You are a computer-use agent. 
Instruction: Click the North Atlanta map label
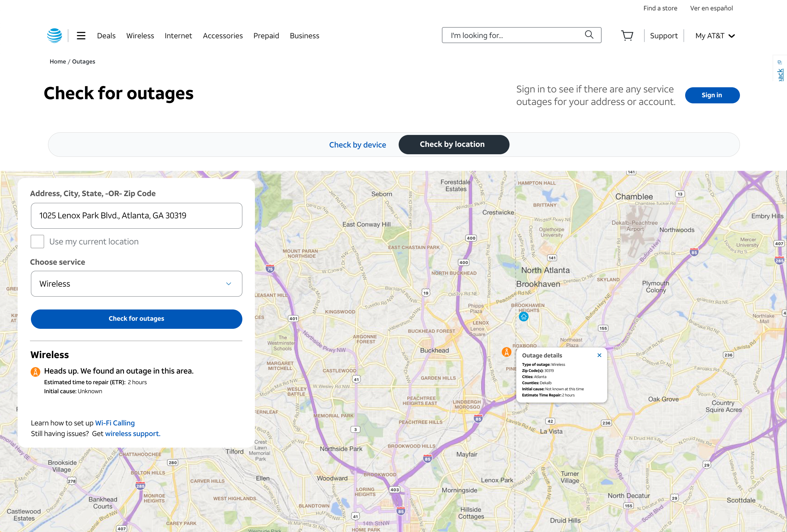545,270
